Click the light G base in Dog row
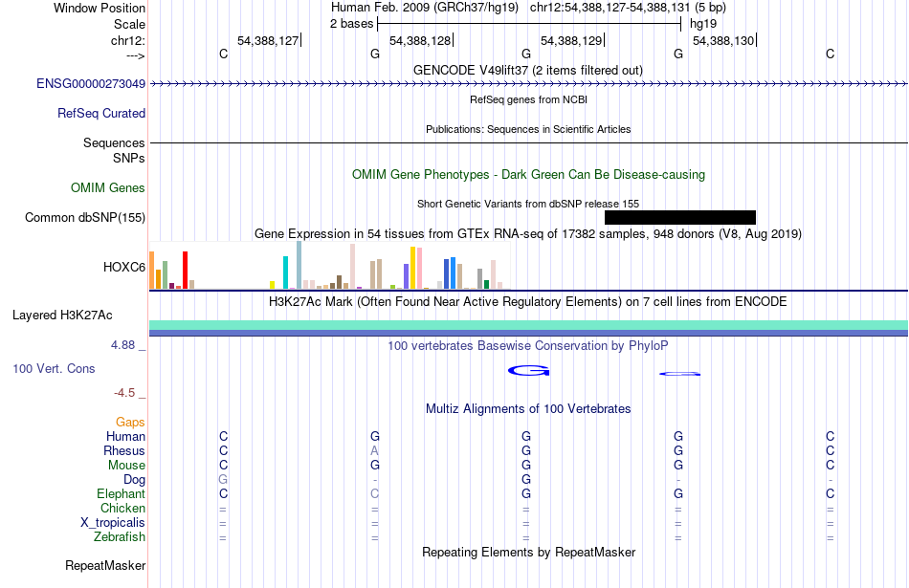Screen dimensions: 909x588 click(x=223, y=480)
